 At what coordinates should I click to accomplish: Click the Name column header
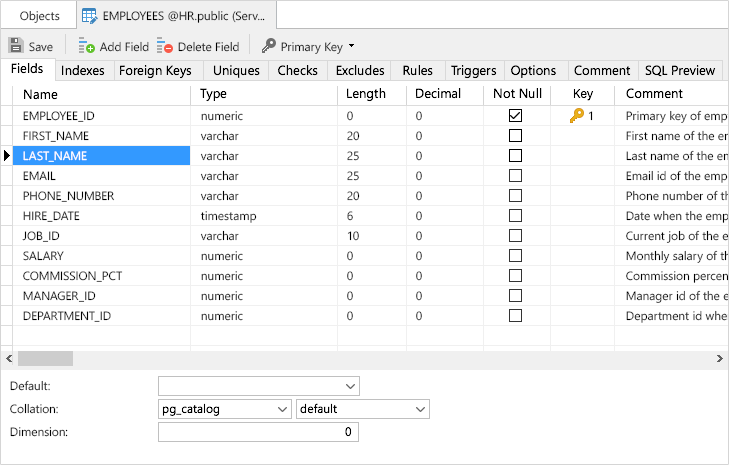coord(101,94)
